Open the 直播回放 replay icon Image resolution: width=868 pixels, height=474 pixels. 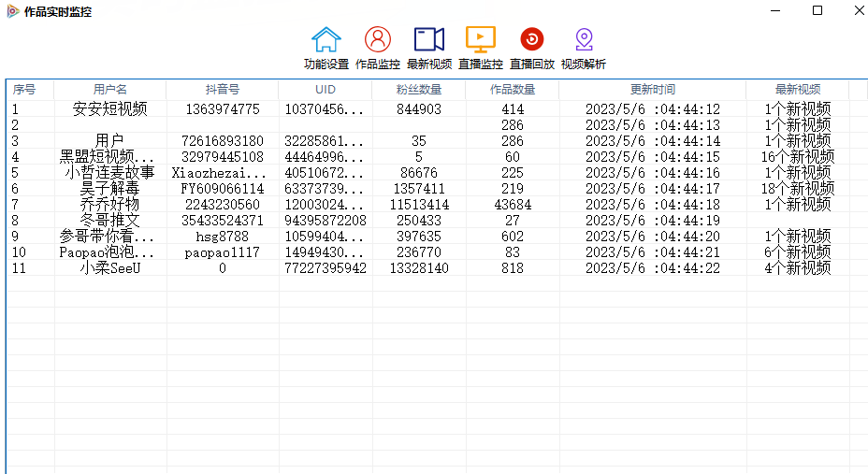click(532, 39)
